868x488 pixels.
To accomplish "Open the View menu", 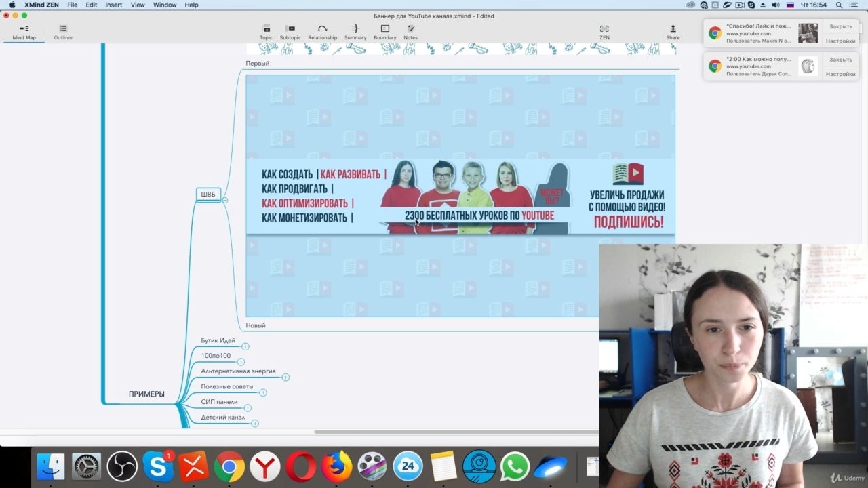I will point(138,5).
